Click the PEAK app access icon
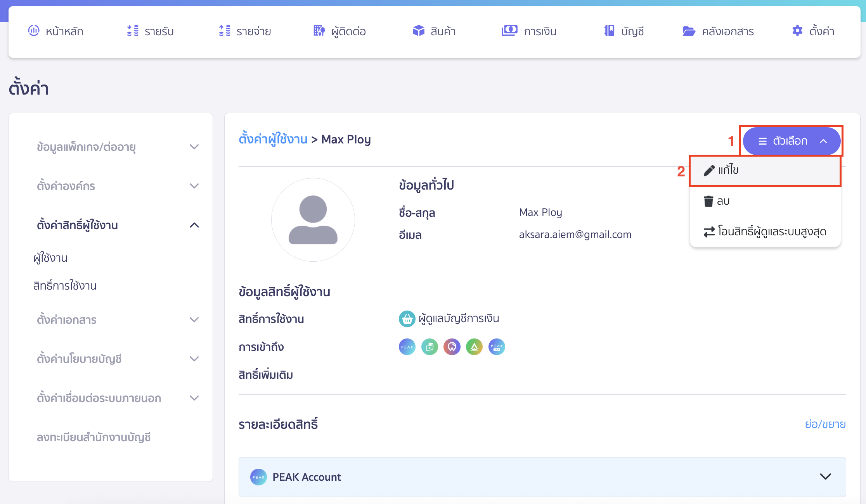 [x=407, y=347]
